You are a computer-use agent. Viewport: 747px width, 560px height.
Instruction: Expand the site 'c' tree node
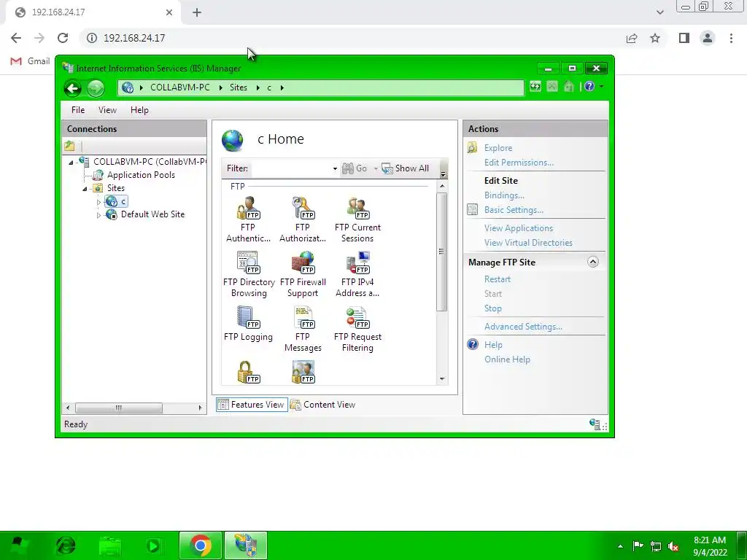coord(98,202)
